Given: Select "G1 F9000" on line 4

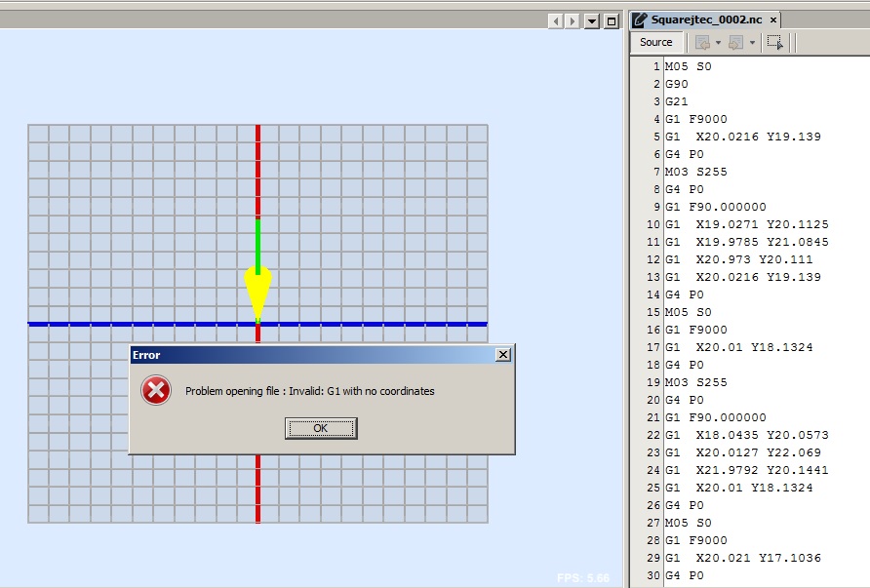Looking at the screenshot, I should 695,119.
